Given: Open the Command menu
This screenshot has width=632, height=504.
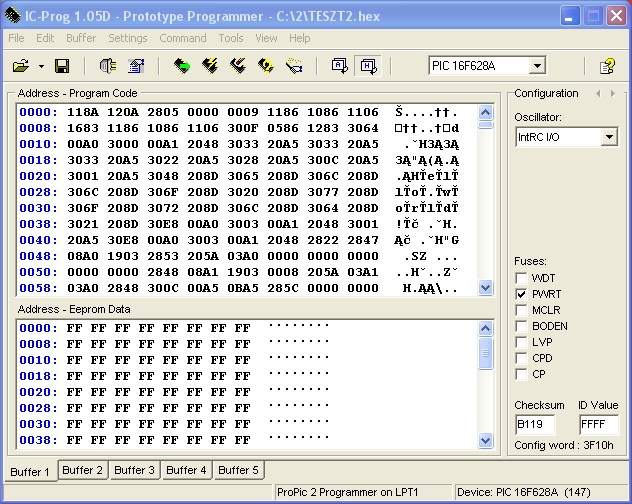Looking at the screenshot, I should pyautogui.click(x=183, y=38).
